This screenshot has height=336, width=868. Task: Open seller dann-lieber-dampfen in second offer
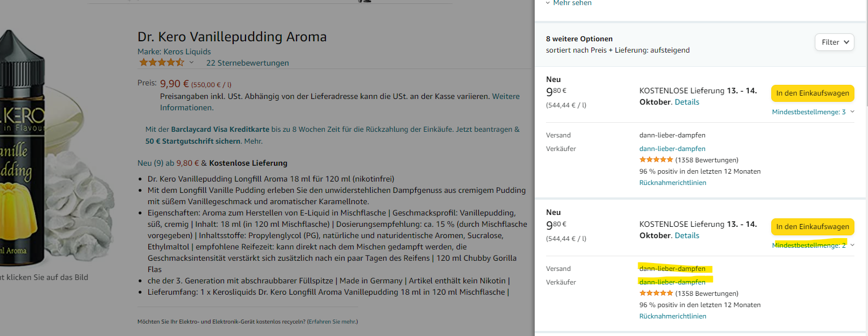click(x=672, y=282)
